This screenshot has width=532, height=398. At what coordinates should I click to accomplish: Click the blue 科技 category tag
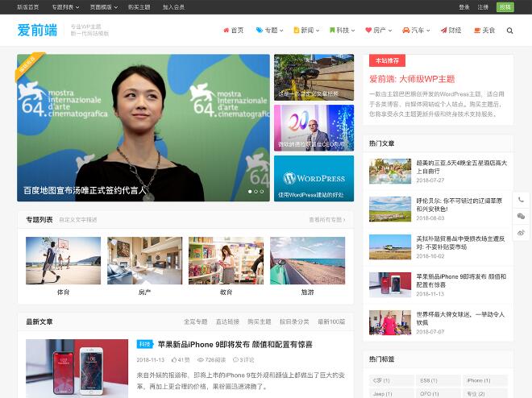(144, 344)
